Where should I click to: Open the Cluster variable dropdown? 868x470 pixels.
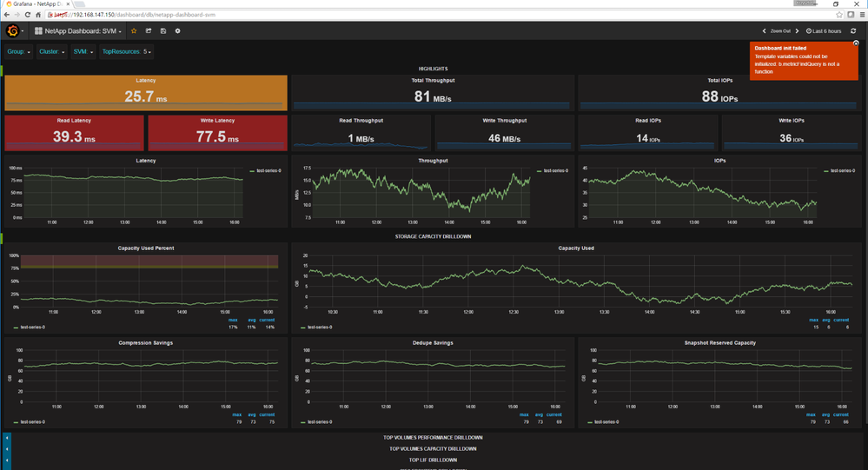pos(52,52)
